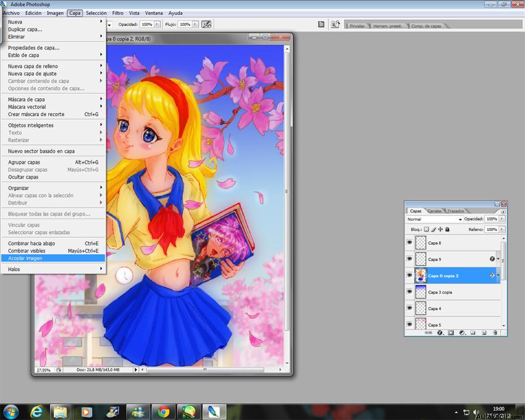Create new adjustment layer icon
Screen dimensions: 525x420
[462, 333]
